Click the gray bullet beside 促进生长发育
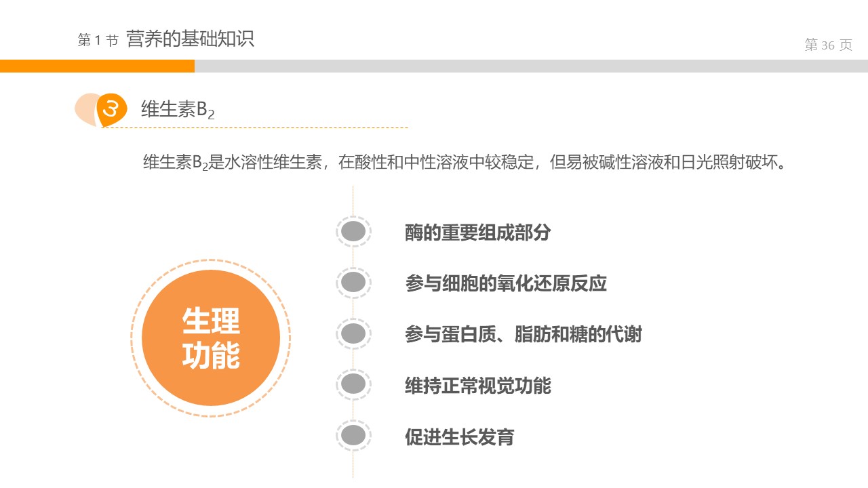This screenshot has width=868, height=488. coord(353,436)
